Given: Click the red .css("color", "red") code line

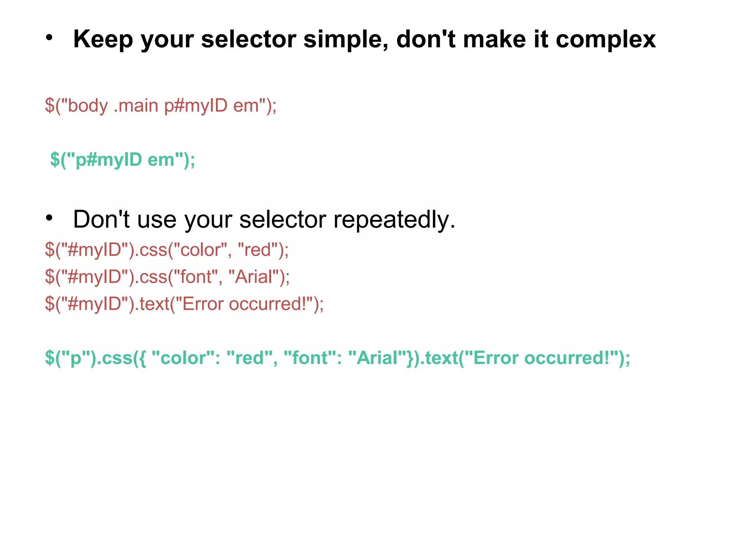Looking at the screenshot, I should [167, 250].
